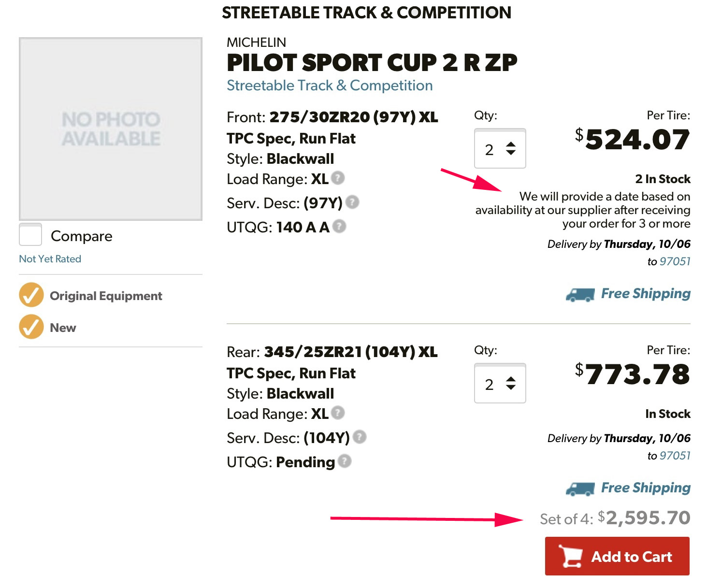707x588 pixels.
Task: Open the front tire Qty selector
Action: [x=500, y=149]
